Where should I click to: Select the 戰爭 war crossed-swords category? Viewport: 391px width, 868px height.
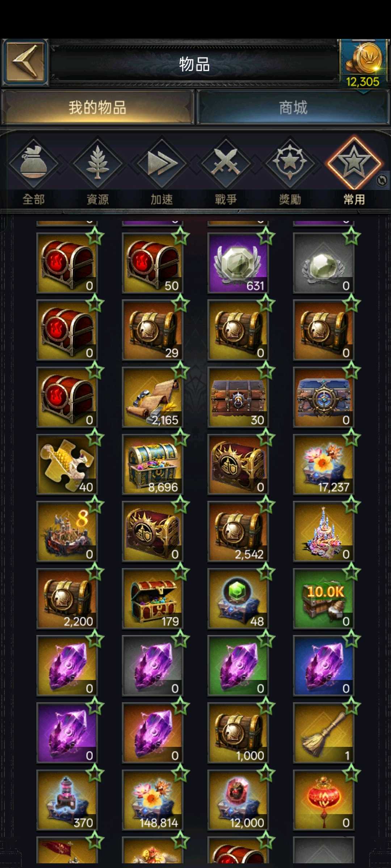(x=226, y=163)
